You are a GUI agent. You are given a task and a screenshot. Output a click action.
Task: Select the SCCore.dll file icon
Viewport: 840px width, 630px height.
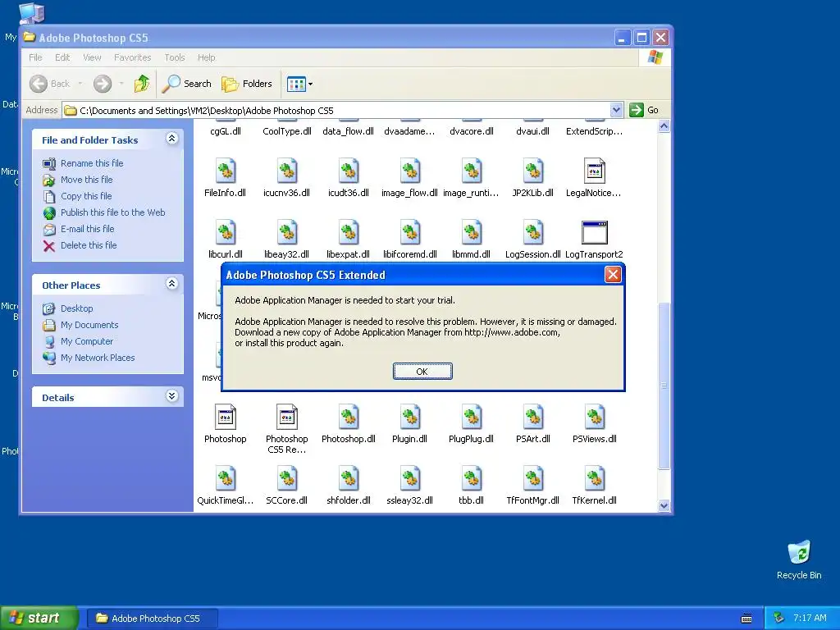(x=286, y=478)
